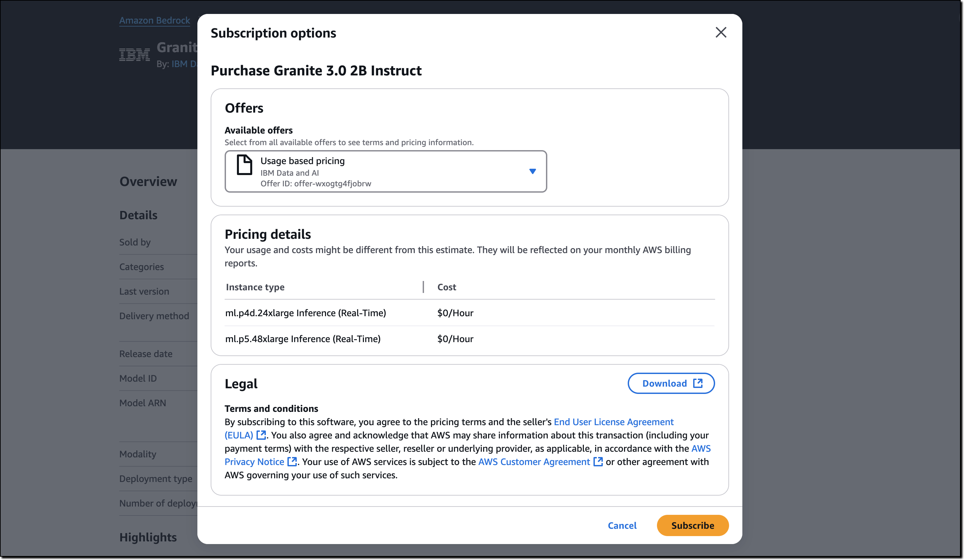
Task: Cancel the subscription dialog
Action: 622,525
